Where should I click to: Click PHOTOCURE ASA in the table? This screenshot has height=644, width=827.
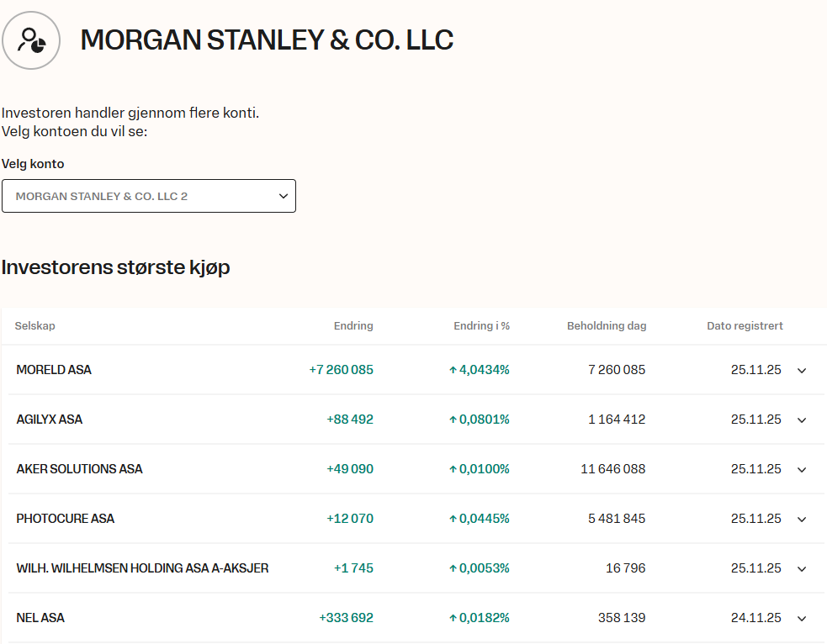(65, 519)
